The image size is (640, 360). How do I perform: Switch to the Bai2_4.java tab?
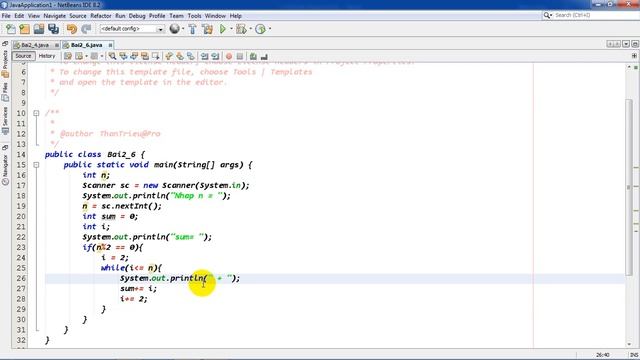[35, 45]
